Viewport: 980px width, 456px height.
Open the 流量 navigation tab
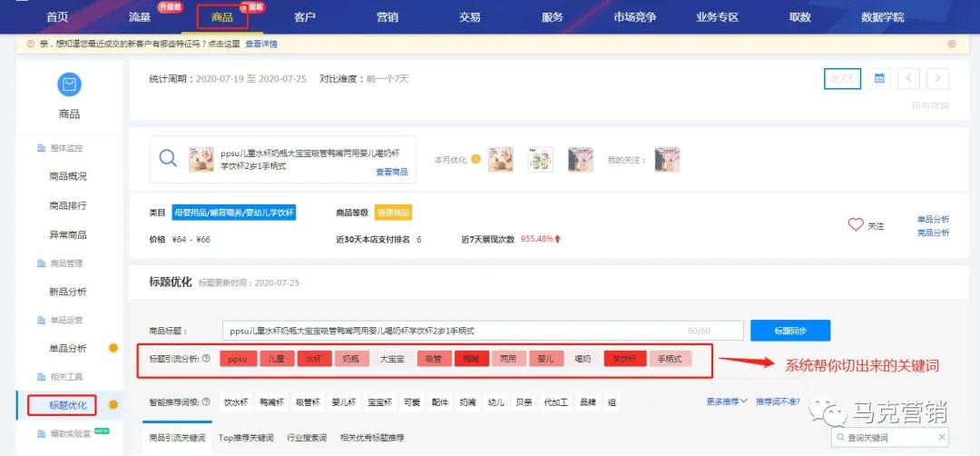[140, 17]
